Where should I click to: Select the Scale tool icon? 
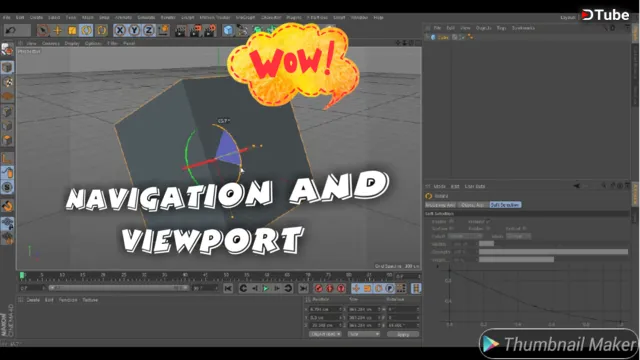click(x=72, y=30)
